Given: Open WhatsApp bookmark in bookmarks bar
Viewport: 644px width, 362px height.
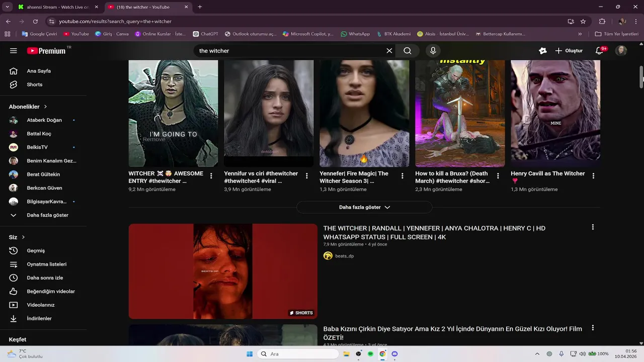Looking at the screenshot, I should (355, 34).
